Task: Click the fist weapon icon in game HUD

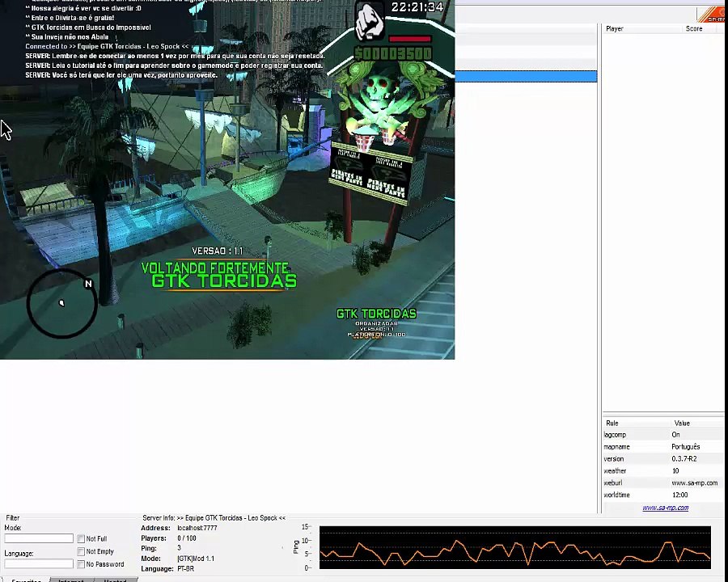Action: pos(370,21)
